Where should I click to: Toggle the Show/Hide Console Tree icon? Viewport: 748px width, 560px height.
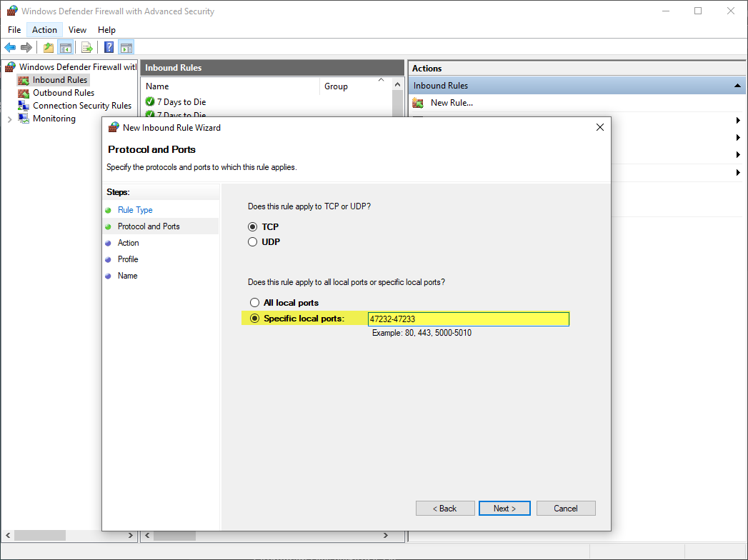(65, 47)
